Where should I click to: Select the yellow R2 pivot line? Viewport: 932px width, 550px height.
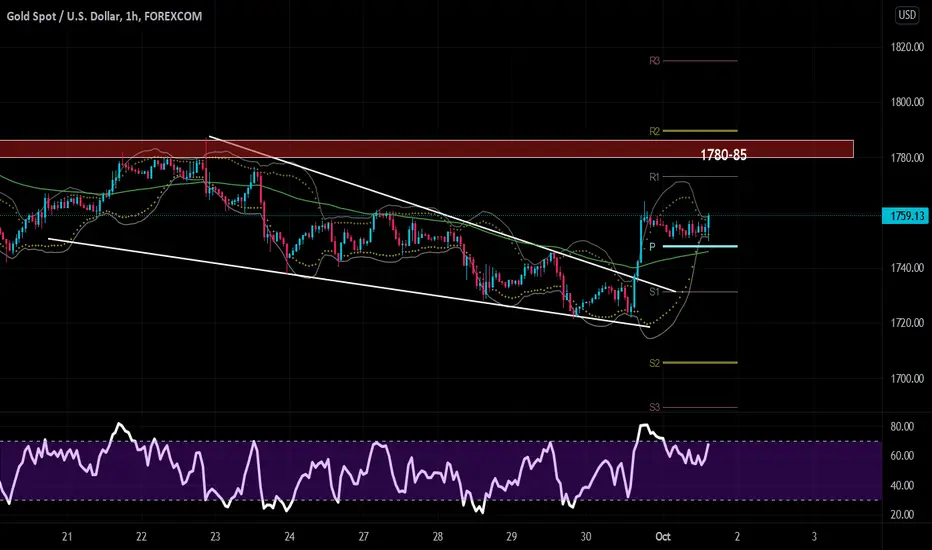click(x=700, y=131)
